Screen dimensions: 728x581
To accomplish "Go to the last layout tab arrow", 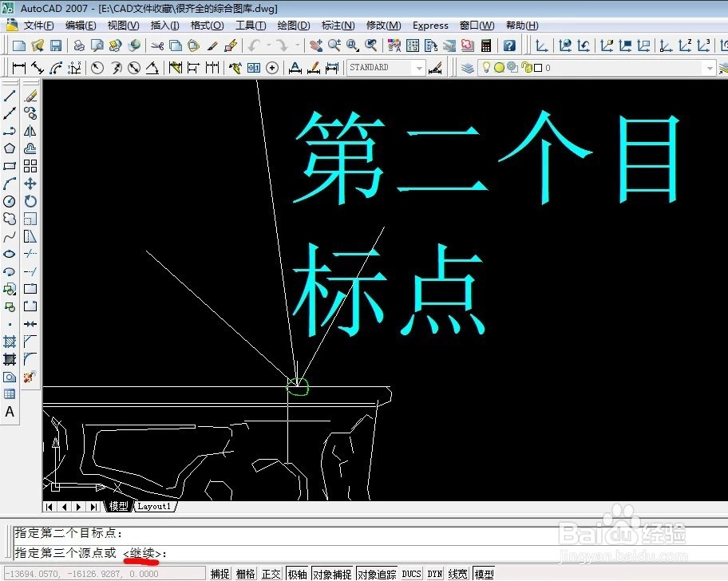I will 93,507.
